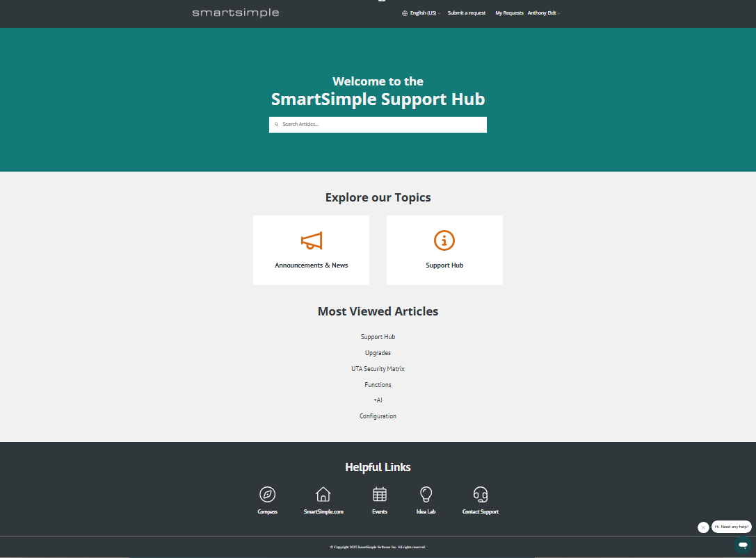The image size is (756, 558).
Task: Click the SmartSimple.com text label
Action: (x=323, y=511)
